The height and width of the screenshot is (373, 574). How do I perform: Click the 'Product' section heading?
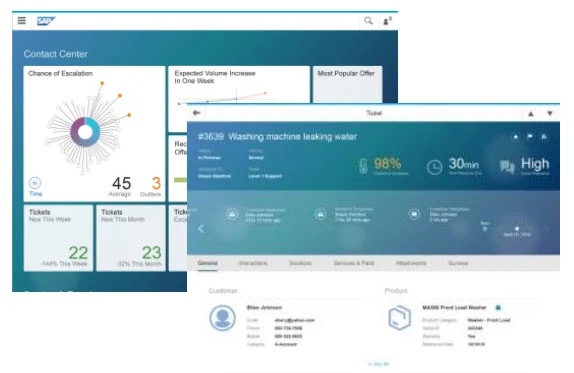(x=396, y=291)
